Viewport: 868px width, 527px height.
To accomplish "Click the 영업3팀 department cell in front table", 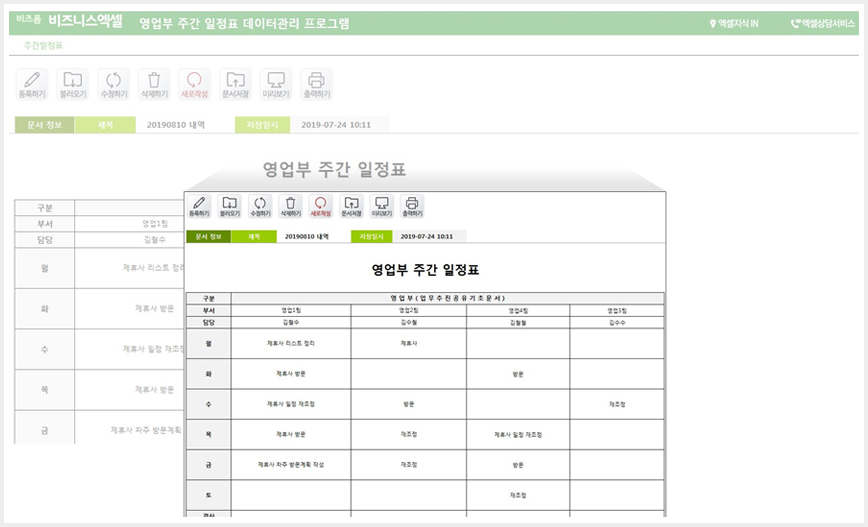I will pos(617,311).
